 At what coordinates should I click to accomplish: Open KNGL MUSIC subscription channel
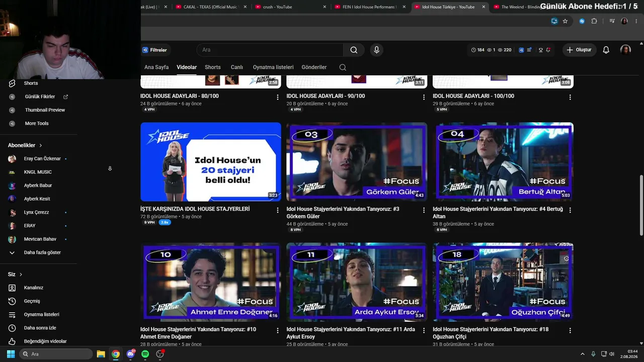pyautogui.click(x=38, y=172)
